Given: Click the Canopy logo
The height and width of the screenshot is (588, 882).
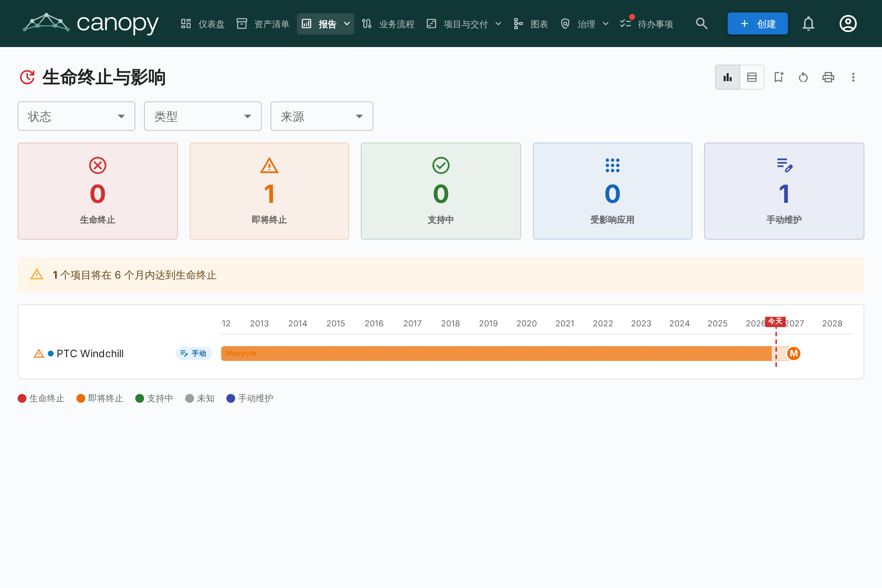Looking at the screenshot, I should coord(91,24).
